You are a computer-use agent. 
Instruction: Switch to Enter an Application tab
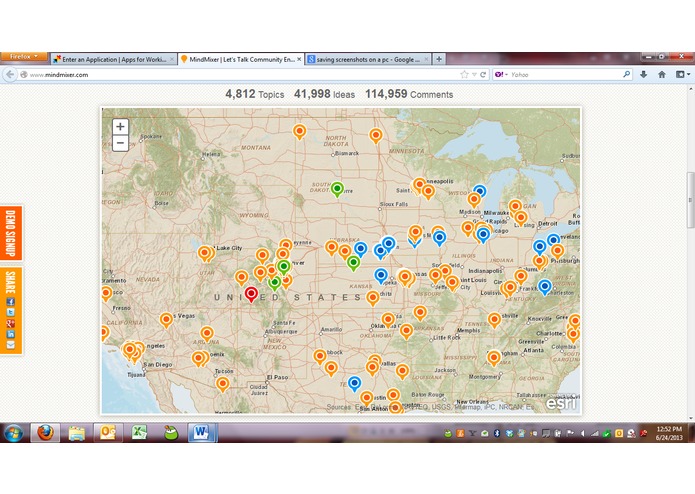[114, 59]
